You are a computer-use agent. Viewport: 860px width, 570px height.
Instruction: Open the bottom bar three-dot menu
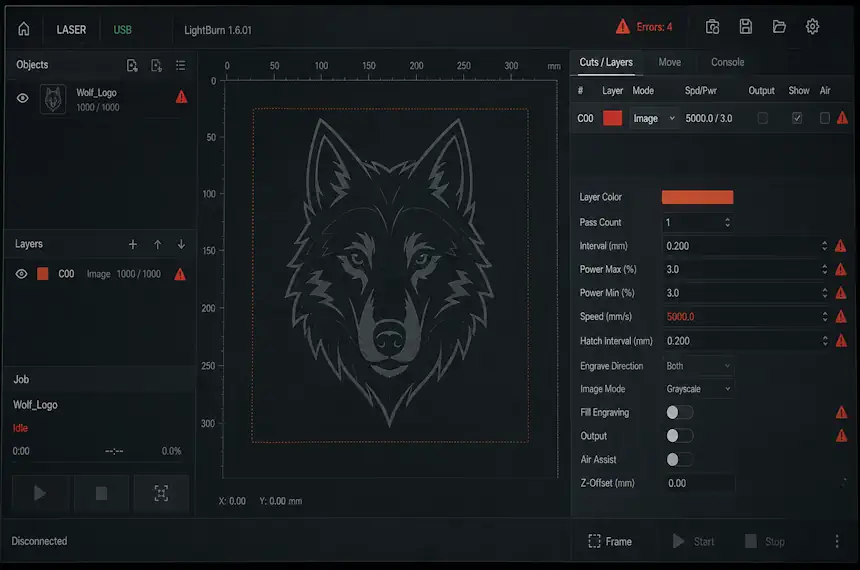[x=837, y=541]
